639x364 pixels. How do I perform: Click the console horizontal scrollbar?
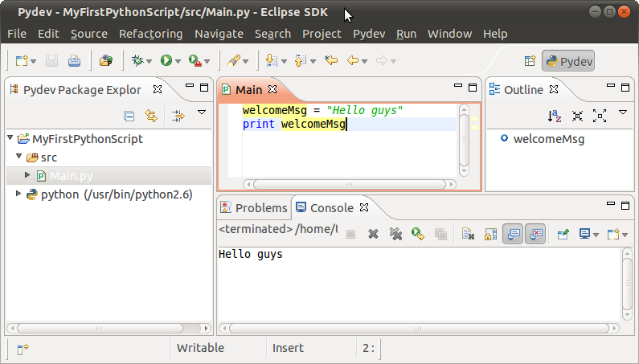pos(419,328)
